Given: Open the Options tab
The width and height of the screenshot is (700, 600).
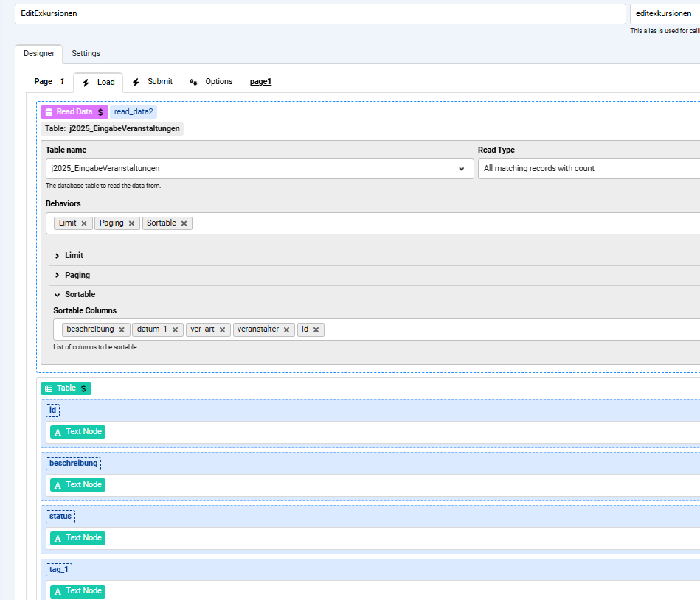Looking at the screenshot, I should coord(211,82).
